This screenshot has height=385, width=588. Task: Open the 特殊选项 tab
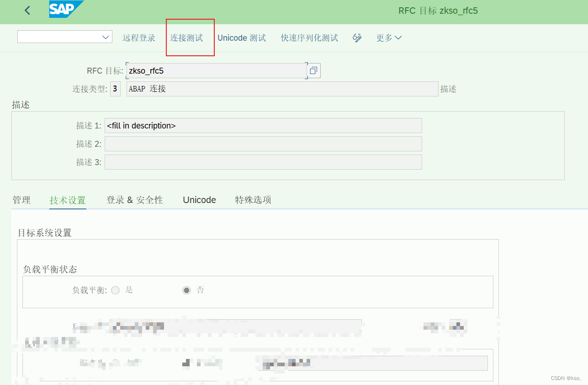[x=253, y=200]
